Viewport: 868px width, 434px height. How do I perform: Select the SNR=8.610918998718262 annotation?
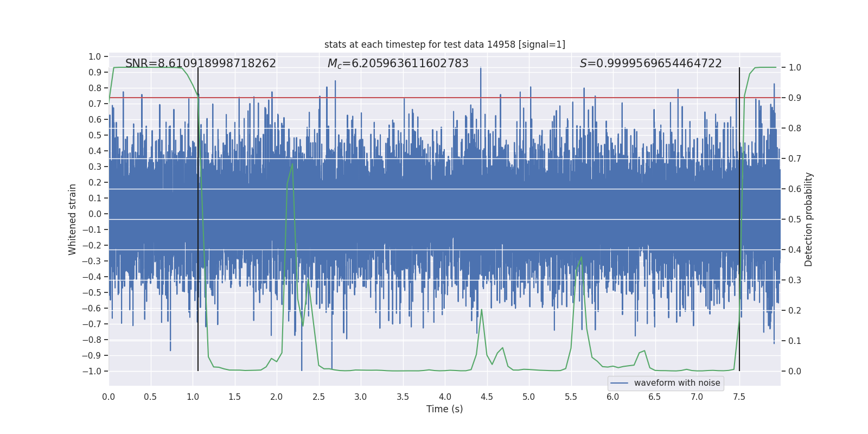(x=201, y=63)
